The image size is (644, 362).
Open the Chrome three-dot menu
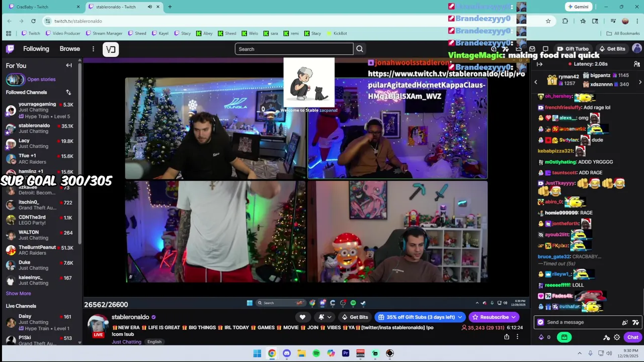pyautogui.click(x=637, y=21)
